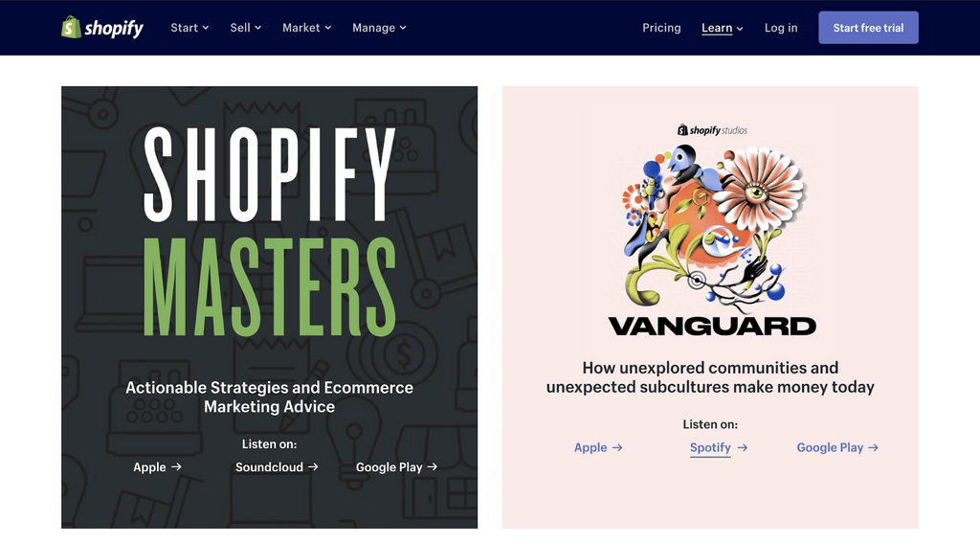Click arrow icon beside Vanguard Apple link
The image size is (980, 544).
(x=617, y=447)
